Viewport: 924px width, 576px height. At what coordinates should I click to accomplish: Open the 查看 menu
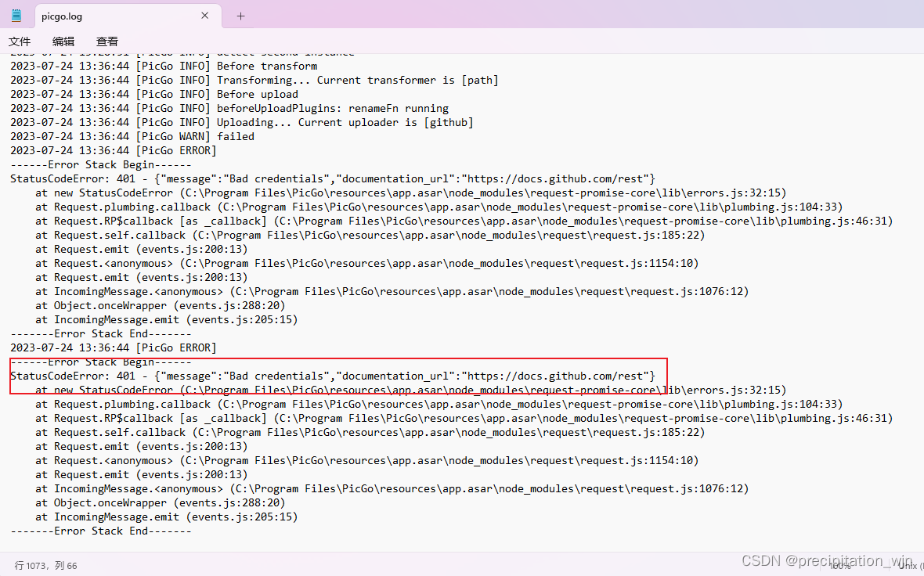[x=107, y=41]
